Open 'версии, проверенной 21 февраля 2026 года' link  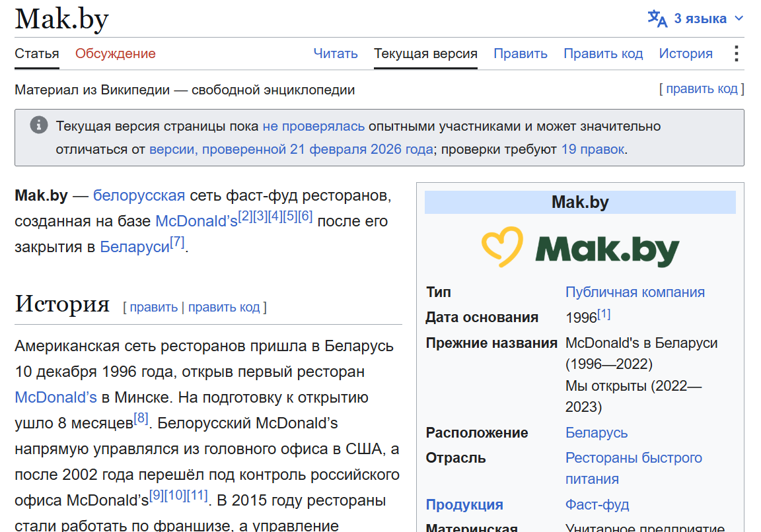pos(291,149)
